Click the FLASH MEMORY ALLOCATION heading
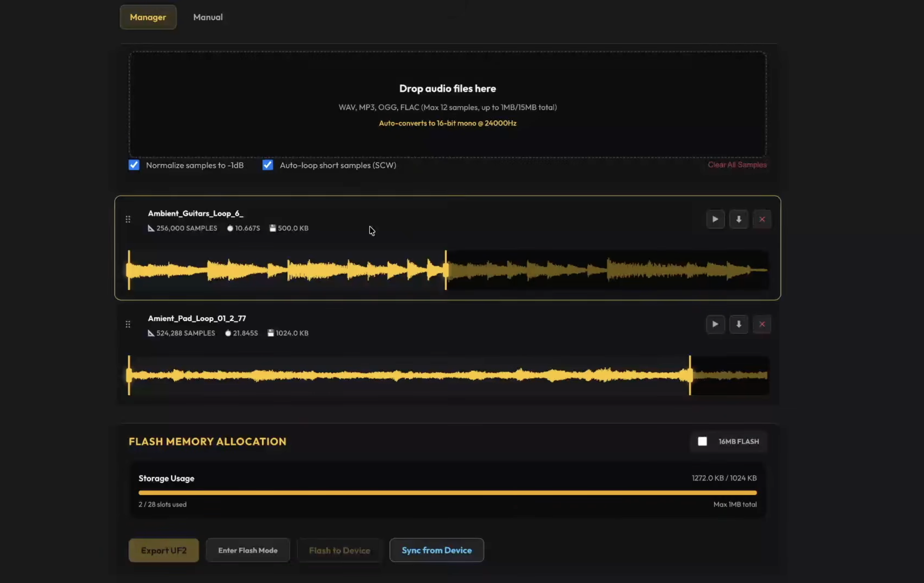924x583 pixels. coord(207,441)
